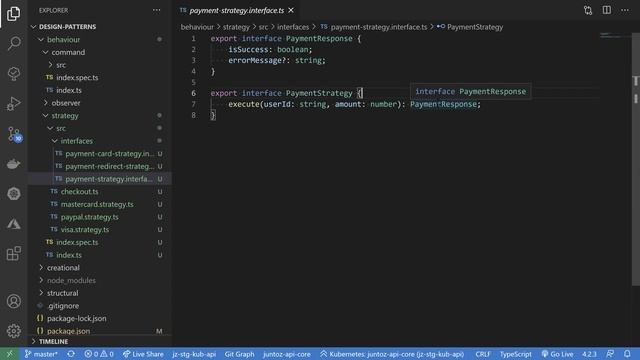Expand src folder under command

pos(61,65)
